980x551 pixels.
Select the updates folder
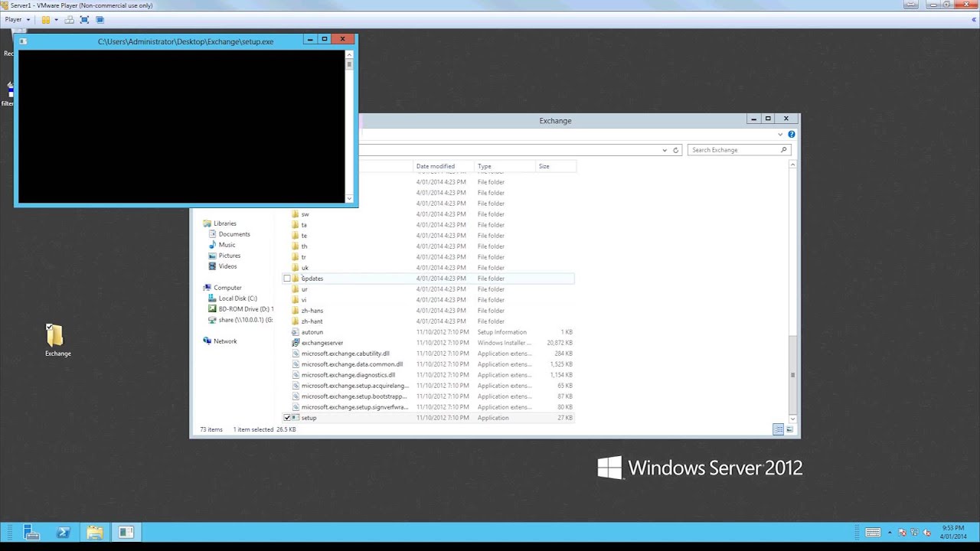tap(312, 279)
